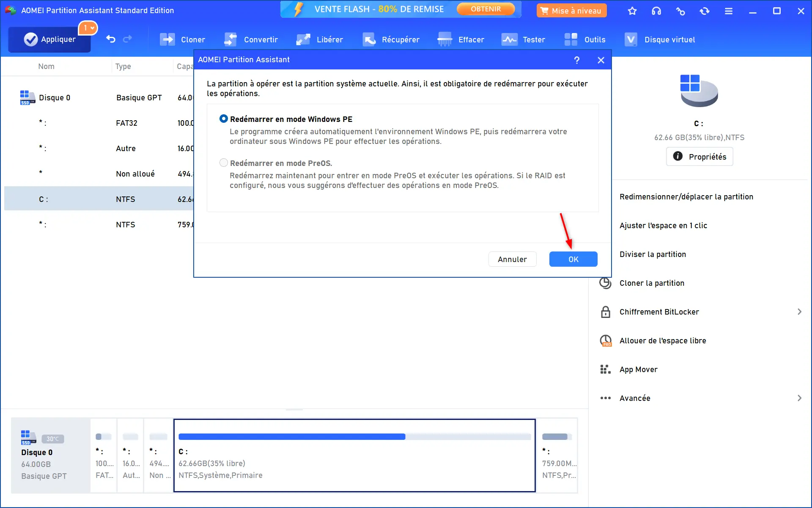Image resolution: width=812 pixels, height=508 pixels.
Task: Select Redémarrer en mode PreOS option
Action: pyautogui.click(x=224, y=163)
